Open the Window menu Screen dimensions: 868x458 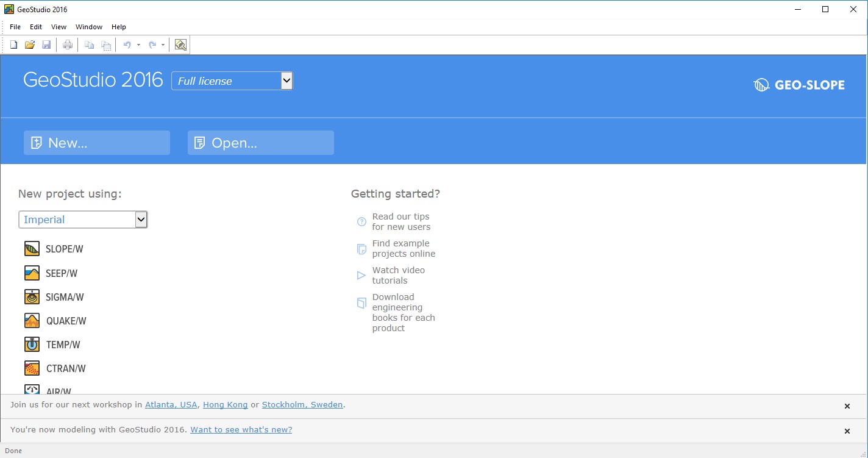[89, 27]
